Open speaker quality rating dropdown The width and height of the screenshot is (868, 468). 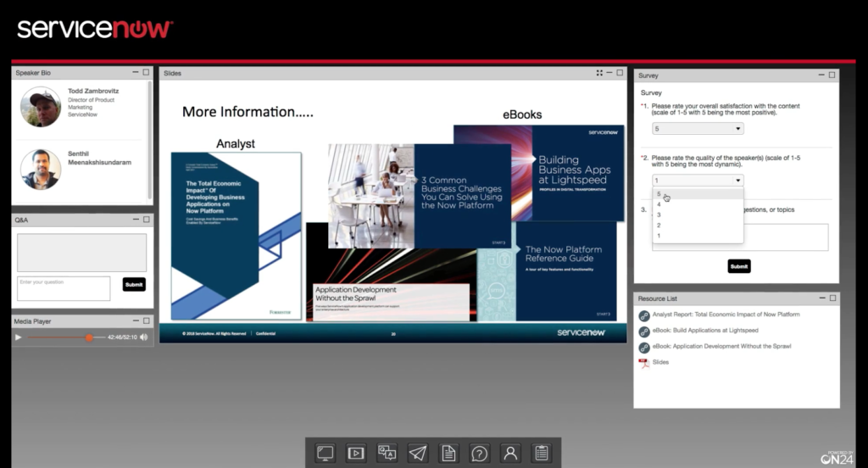click(x=698, y=180)
